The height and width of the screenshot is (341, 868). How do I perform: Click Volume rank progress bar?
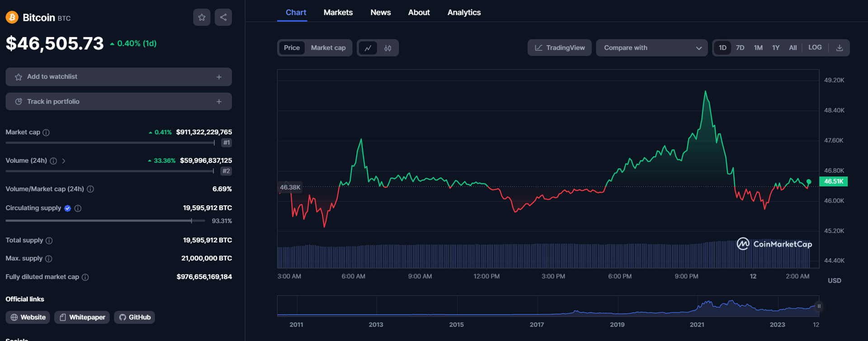point(109,171)
